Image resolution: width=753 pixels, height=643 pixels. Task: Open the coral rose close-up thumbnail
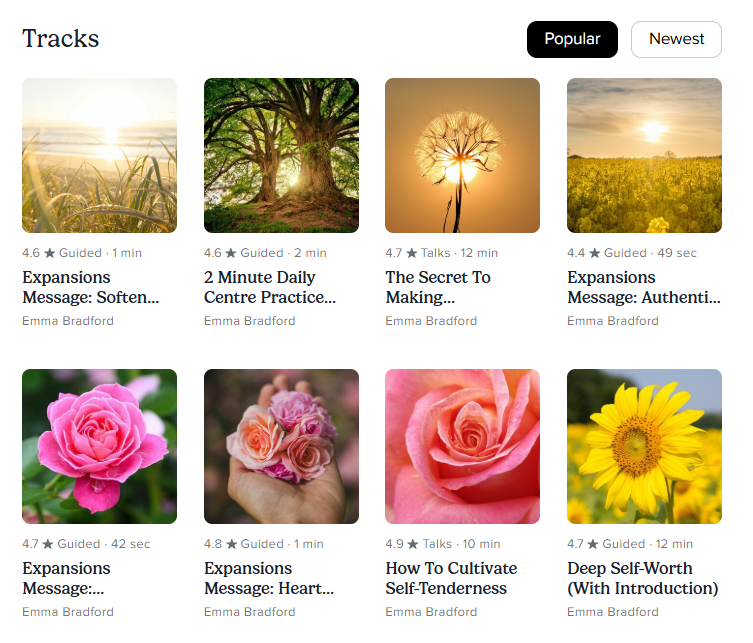(462, 446)
